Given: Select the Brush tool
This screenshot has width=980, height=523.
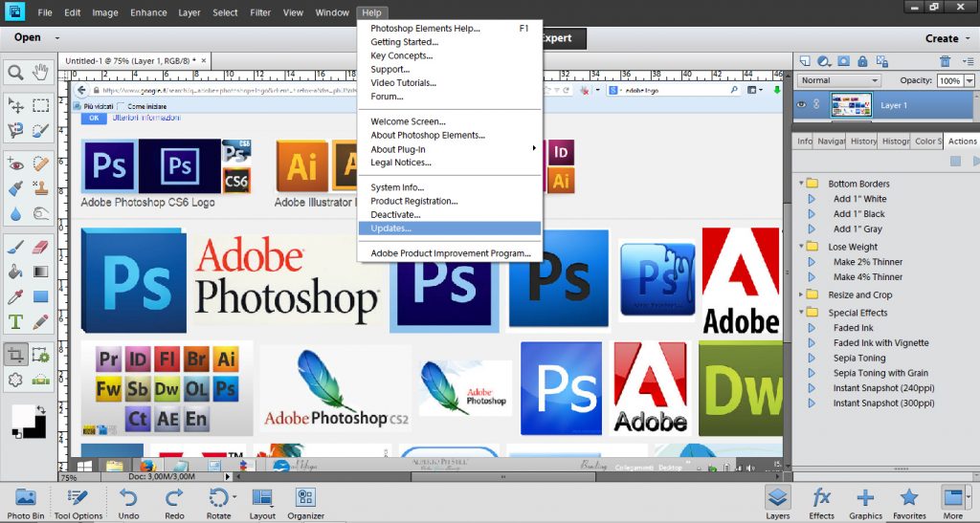Looking at the screenshot, I should 15,248.
